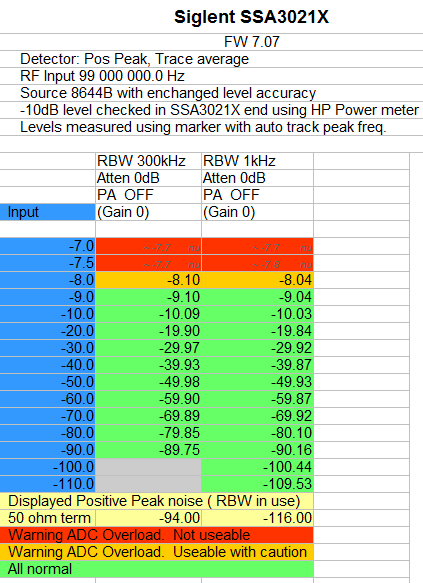
Task: Click the -50.0 input level cell
Action: (47, 382)
